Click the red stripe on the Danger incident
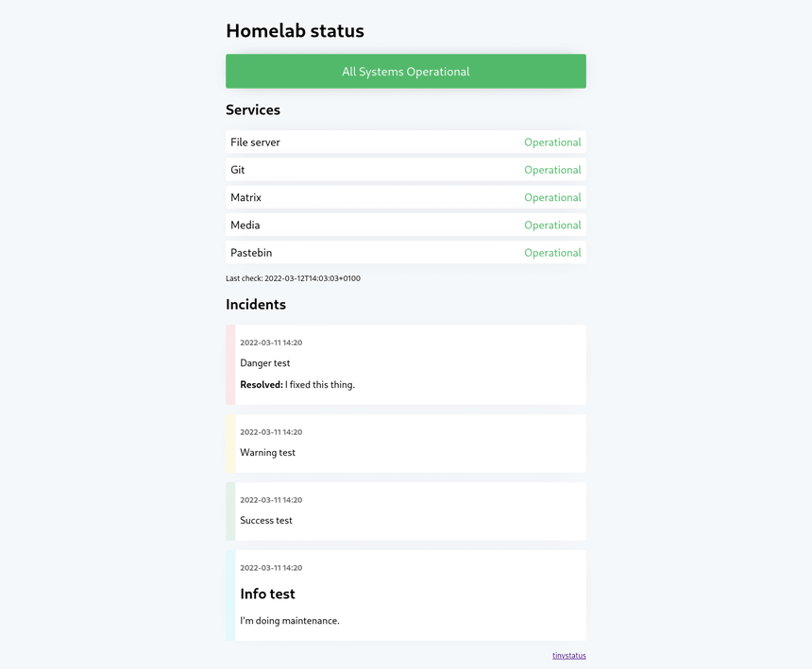This screenshot has height=669, width=812. point(229,364)
